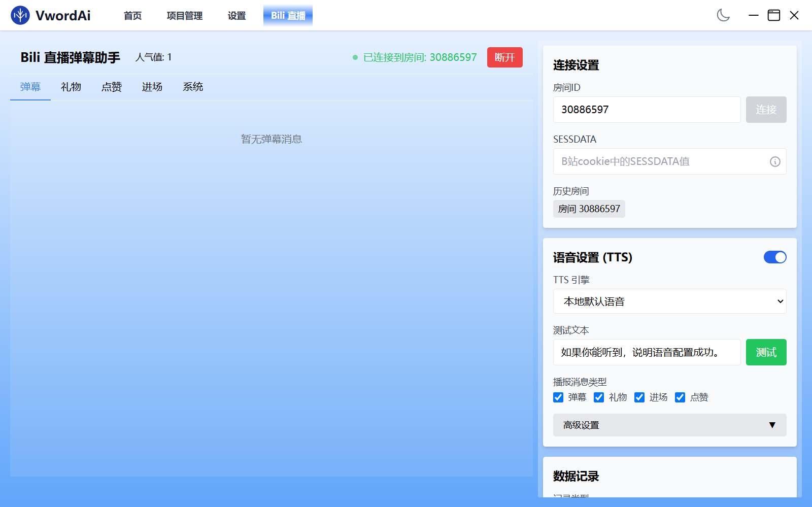Toggle the TTS voice settings switch
The width and height of the screenshot is (812, 507).
[775, 257]
